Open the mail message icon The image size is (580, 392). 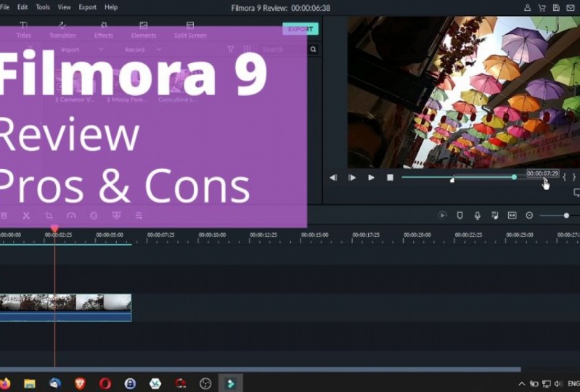point(571,8)
